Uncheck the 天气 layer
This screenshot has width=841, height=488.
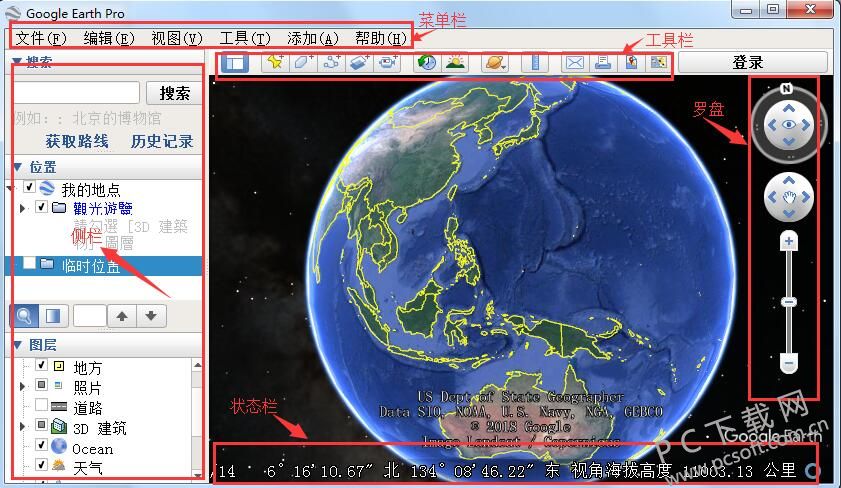[x=41, y=464]
